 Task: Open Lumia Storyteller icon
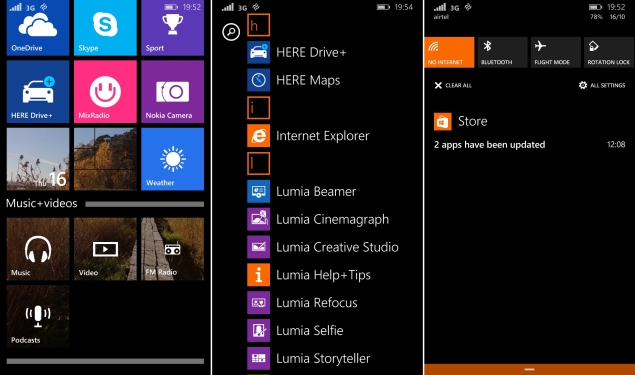pyautogui.click(x=258, y=358)
